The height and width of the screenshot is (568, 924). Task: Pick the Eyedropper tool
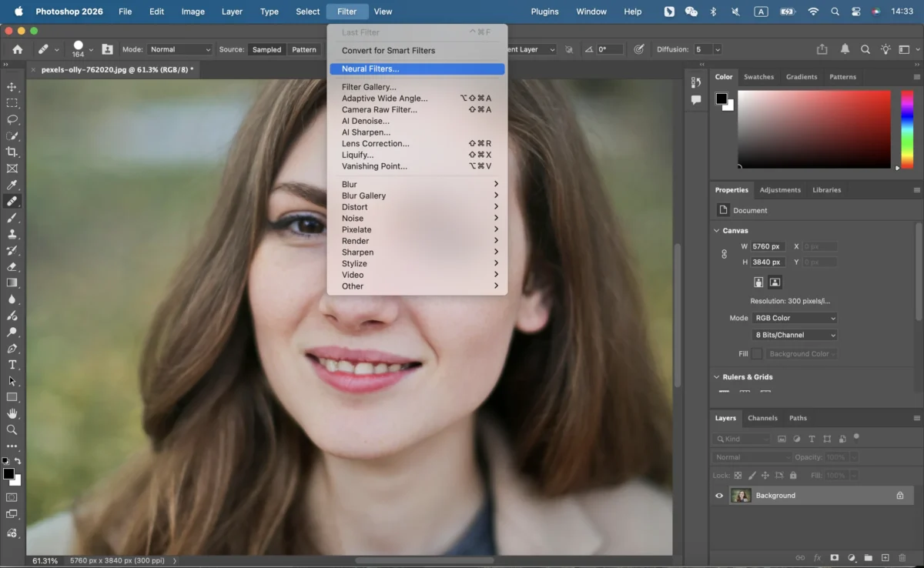pyautogui.click(x=12, y=185)
